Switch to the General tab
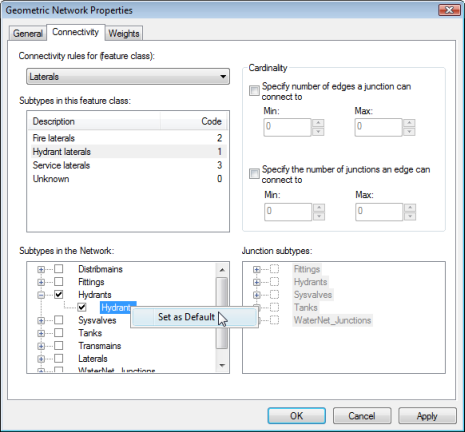 coord(28,34)
